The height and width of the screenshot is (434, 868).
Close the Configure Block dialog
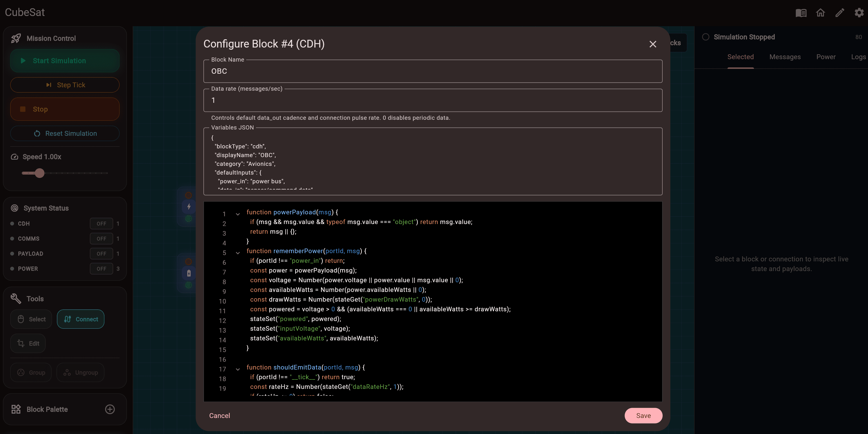pos(653,44)
